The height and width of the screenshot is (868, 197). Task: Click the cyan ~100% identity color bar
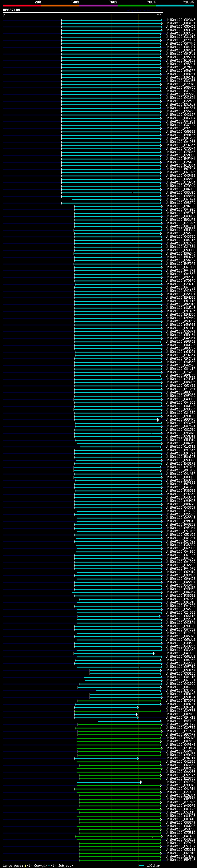tap(175, 6)
